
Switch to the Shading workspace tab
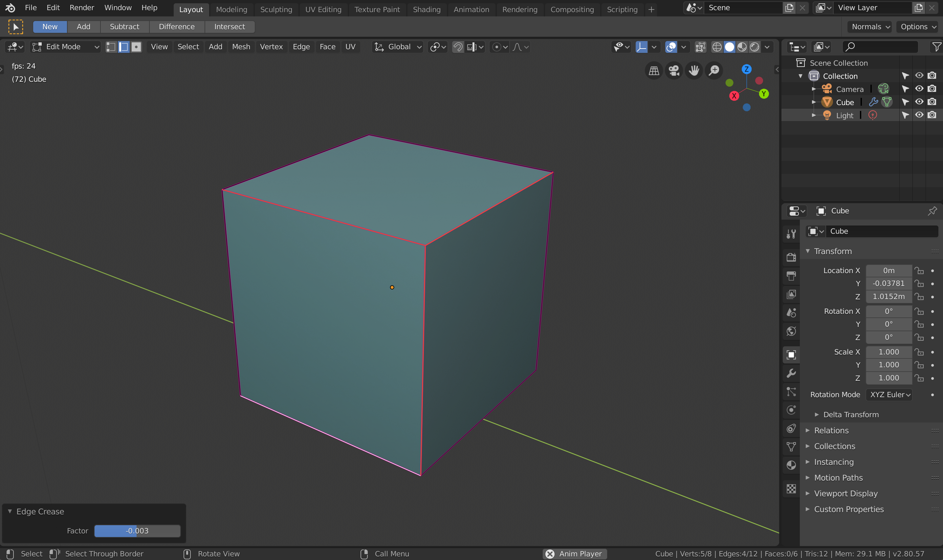pos(427,10)
